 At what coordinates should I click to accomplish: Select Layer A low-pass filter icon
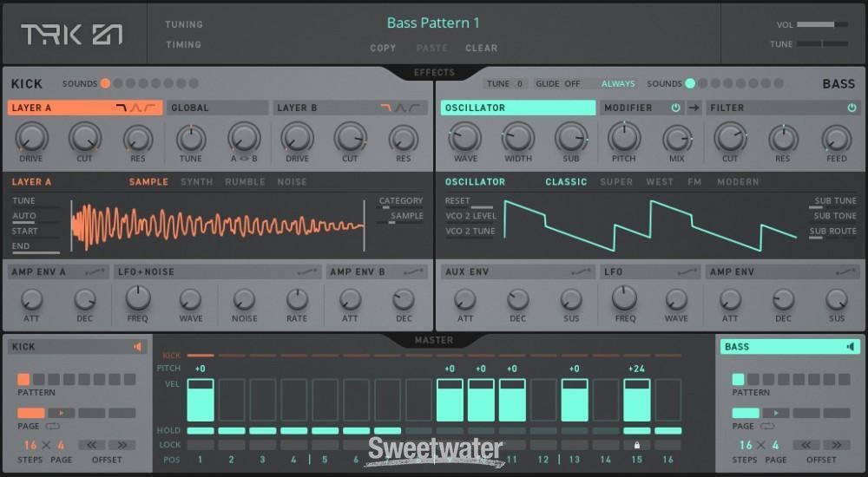[122, 108]
